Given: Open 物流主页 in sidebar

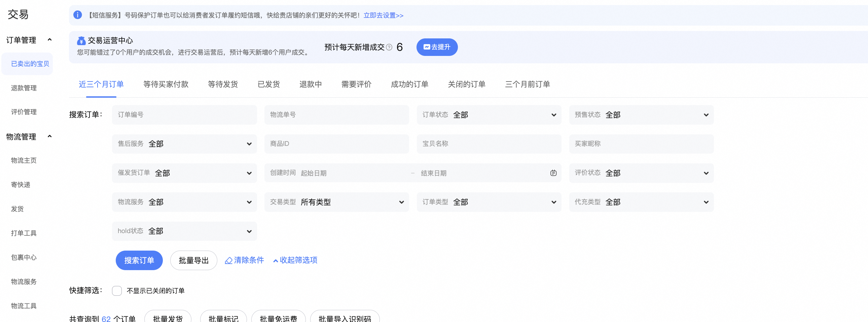Looking at the screenshot, I should click(x=24, y=160).
